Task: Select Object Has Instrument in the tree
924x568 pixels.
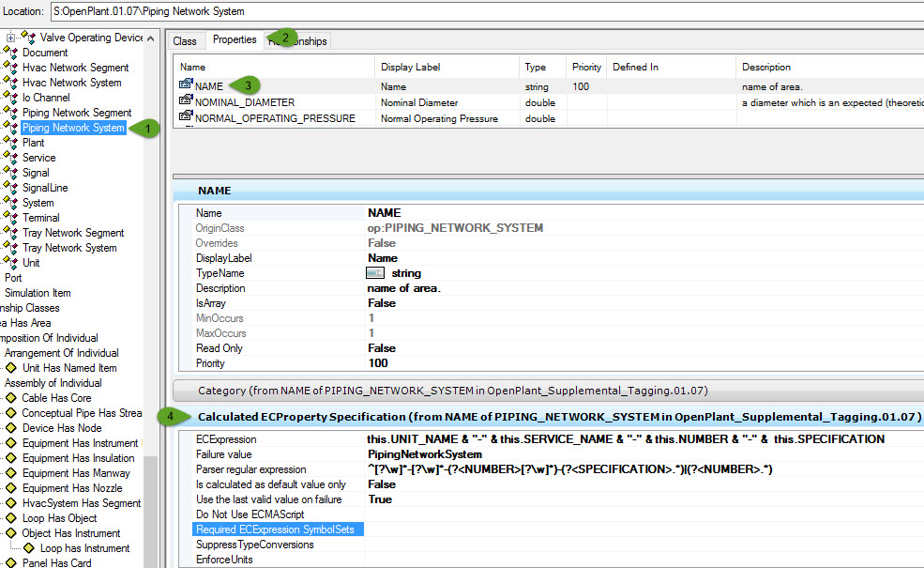Action: point(70,533)
